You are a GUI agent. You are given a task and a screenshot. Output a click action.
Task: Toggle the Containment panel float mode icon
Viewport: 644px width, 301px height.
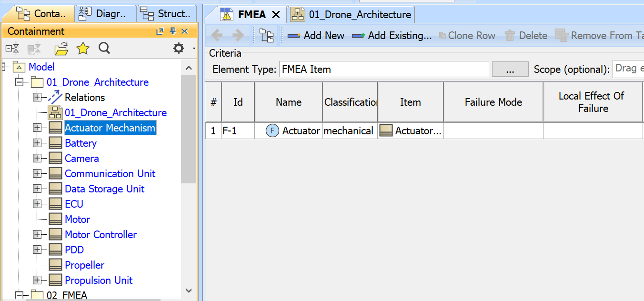[x=161, y=31]
